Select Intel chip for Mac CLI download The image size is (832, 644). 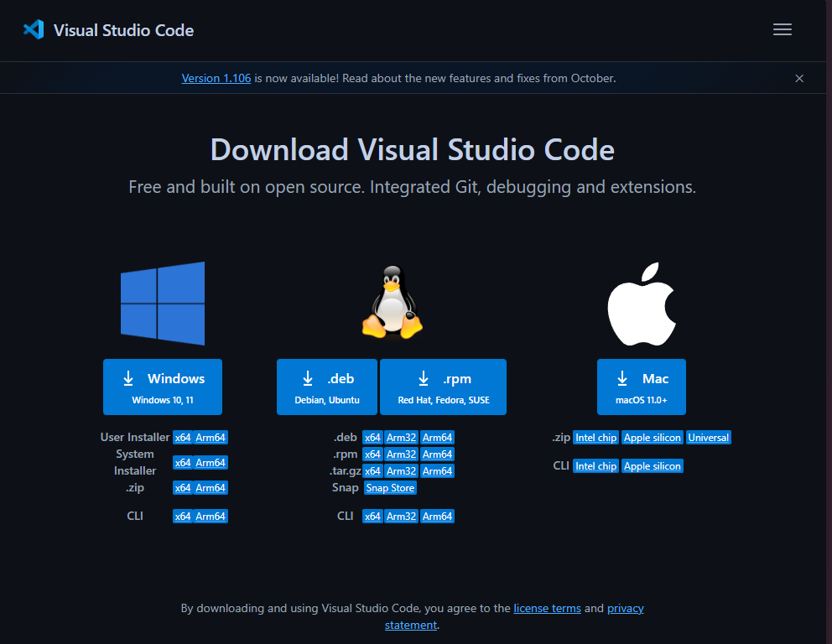(595, 466)
